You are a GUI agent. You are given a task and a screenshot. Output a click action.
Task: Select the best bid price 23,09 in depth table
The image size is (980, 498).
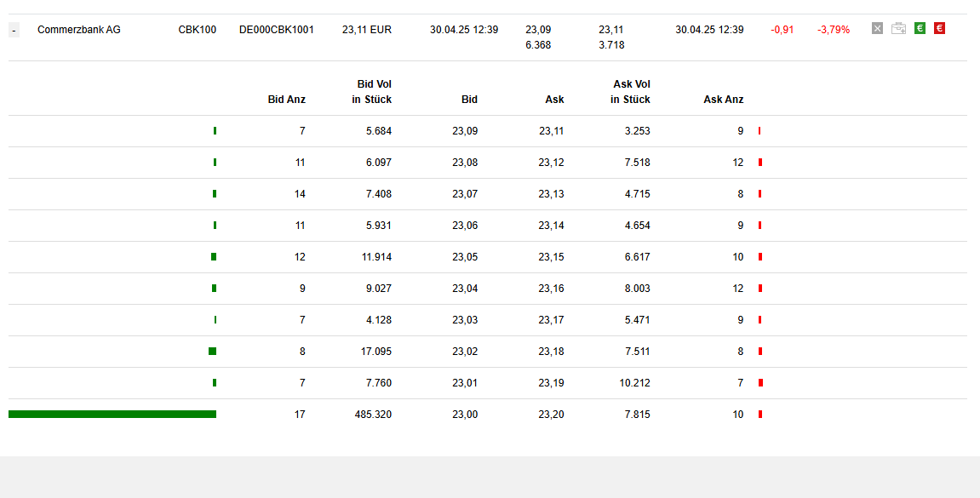coord(465,131)
